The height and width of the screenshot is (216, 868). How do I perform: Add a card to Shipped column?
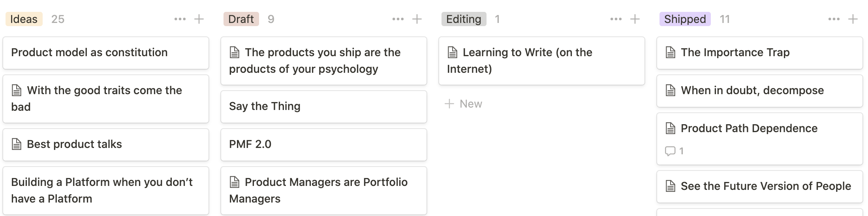pyautogui.click(x=853, y=19)
